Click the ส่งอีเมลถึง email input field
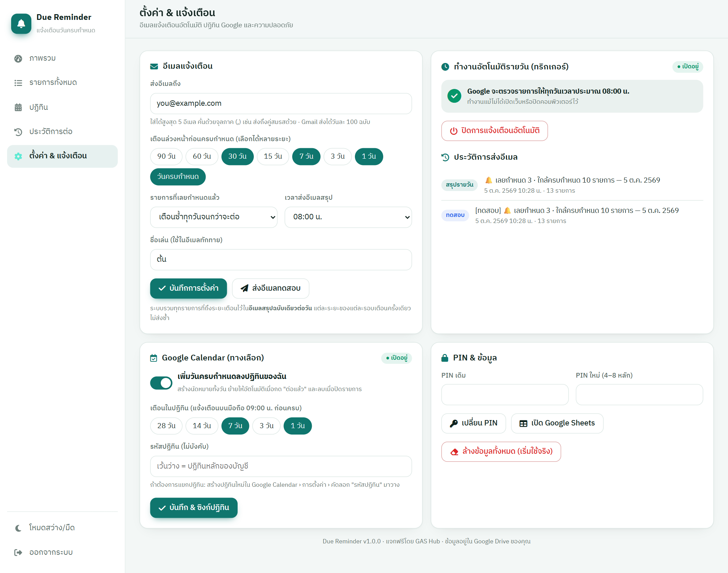 coord(281,104)
